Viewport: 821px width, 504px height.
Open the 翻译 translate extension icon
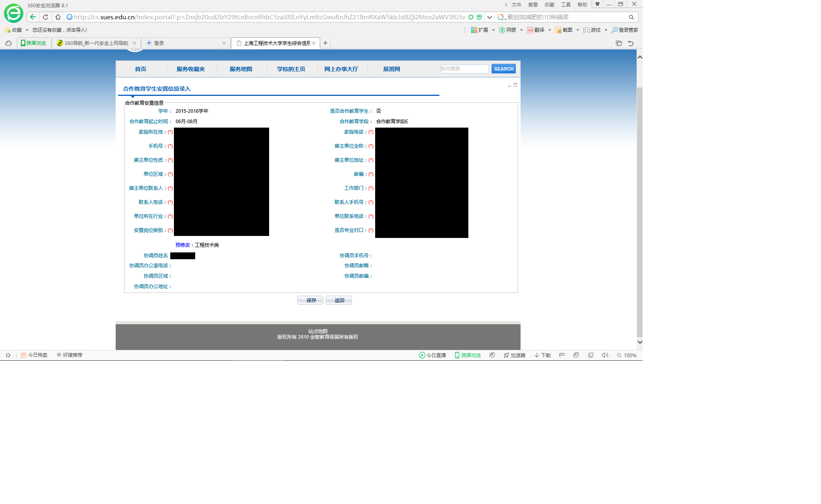tap(530, 30)
